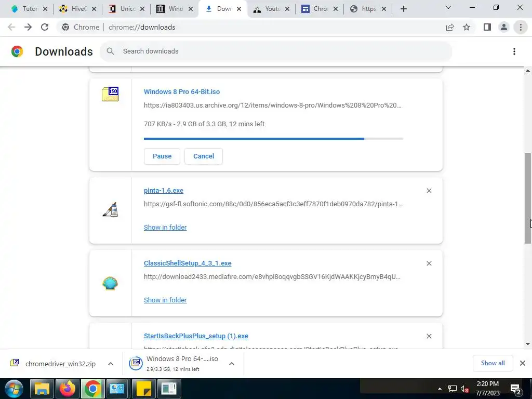Image resolution: width=532 pixels, height=399 pixels.
Task: Show ClassicShellSetup in folder
Action: (165, 300)
